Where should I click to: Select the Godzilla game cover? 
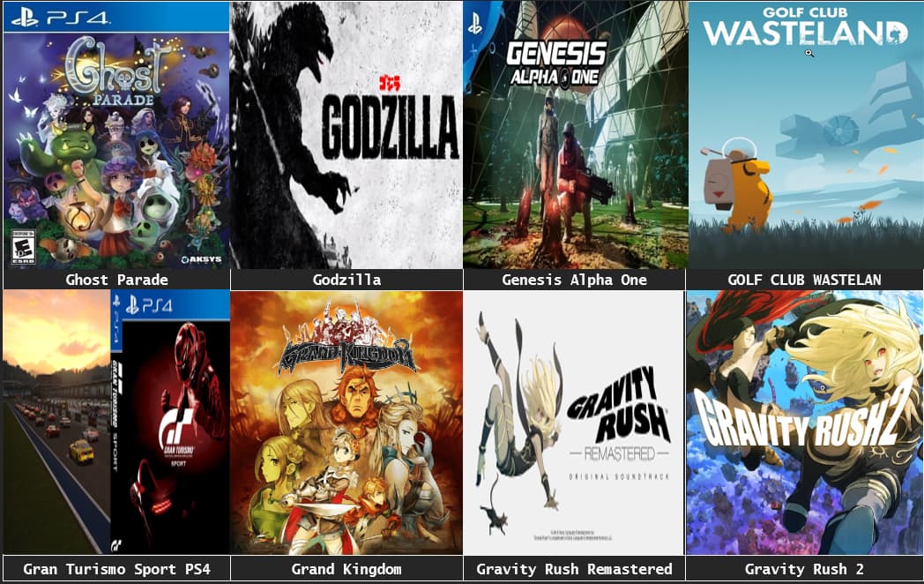346,135
